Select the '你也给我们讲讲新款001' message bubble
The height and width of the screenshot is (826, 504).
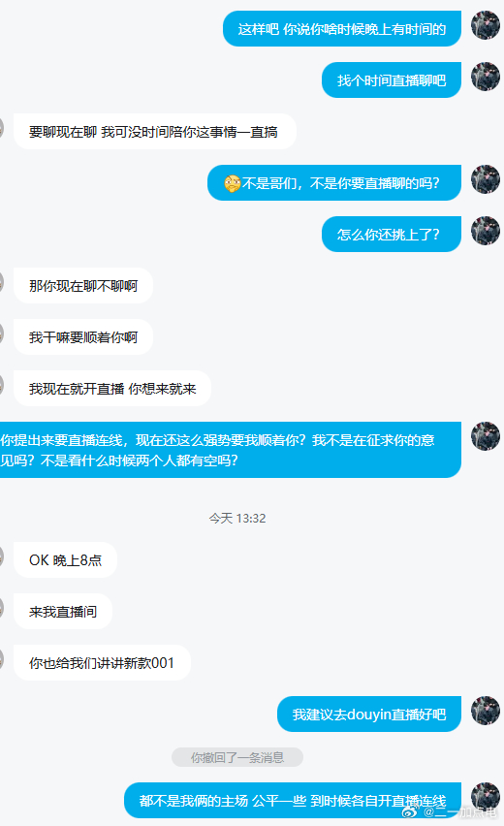click(102, 663)
